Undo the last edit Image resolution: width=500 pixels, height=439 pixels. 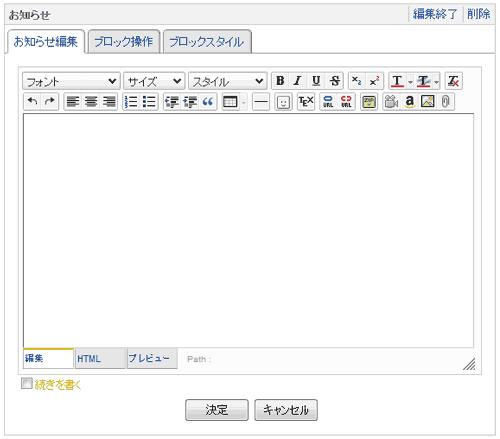[32, 102]
